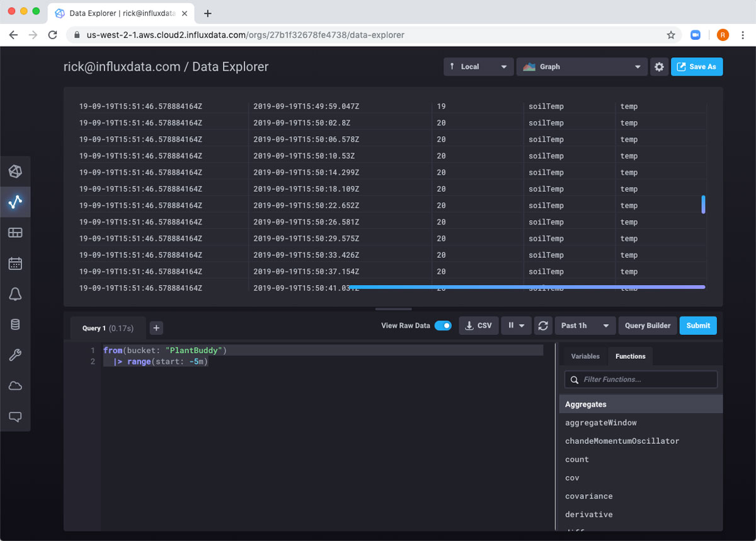The height and width of the screenshot is (541, 756).
Task: Download results with the CSV button
Action: [479, 325]
